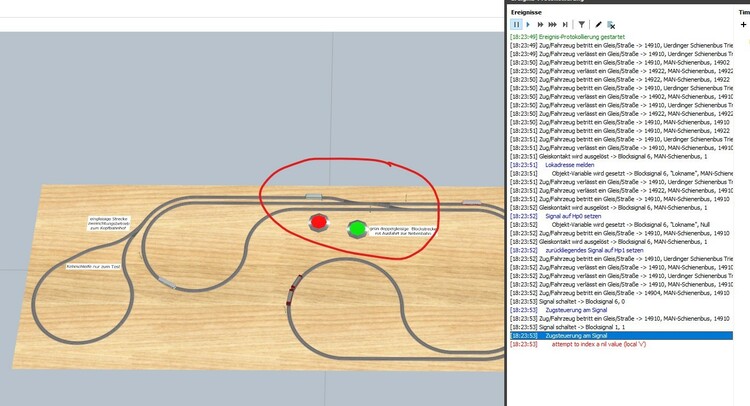Image resolution: width=750 pixels, height=406 pixels.
Task: Click the plus icon under Tim panel
Action: (743, 24)
